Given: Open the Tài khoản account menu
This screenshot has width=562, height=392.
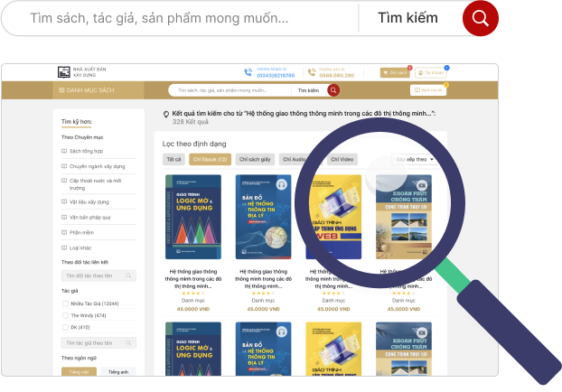Looking at the screenshot, I should tap(431, 73).
